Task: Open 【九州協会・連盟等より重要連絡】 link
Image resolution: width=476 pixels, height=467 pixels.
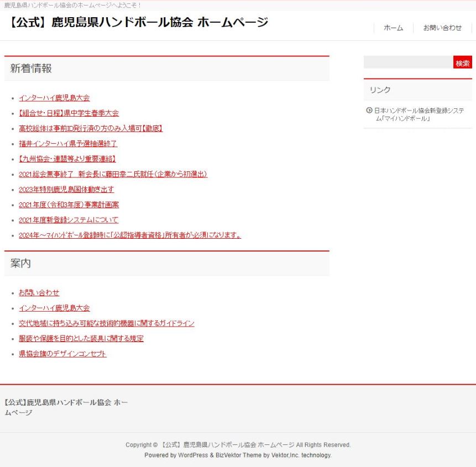Action: coord(67,159)
